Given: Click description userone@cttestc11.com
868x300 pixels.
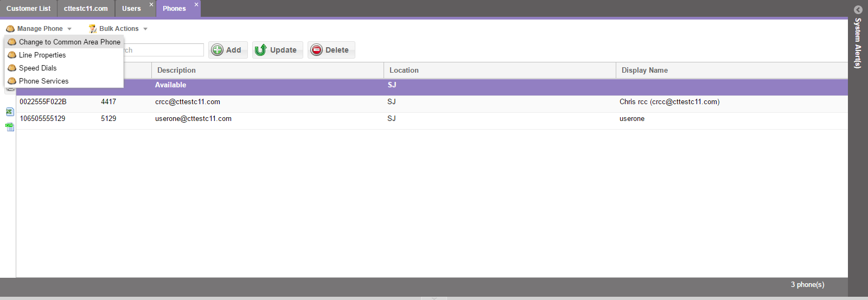Looking at the screenshot, I should click(x=193, y=119).
